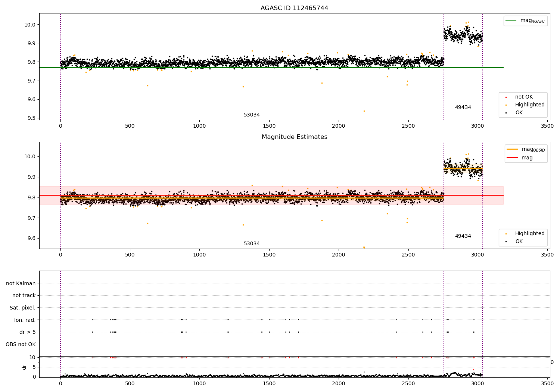Click the 49434 label in the Magnitude Estimates plot
This screenshot has height=392, width=560.
(x=463, y=236)
